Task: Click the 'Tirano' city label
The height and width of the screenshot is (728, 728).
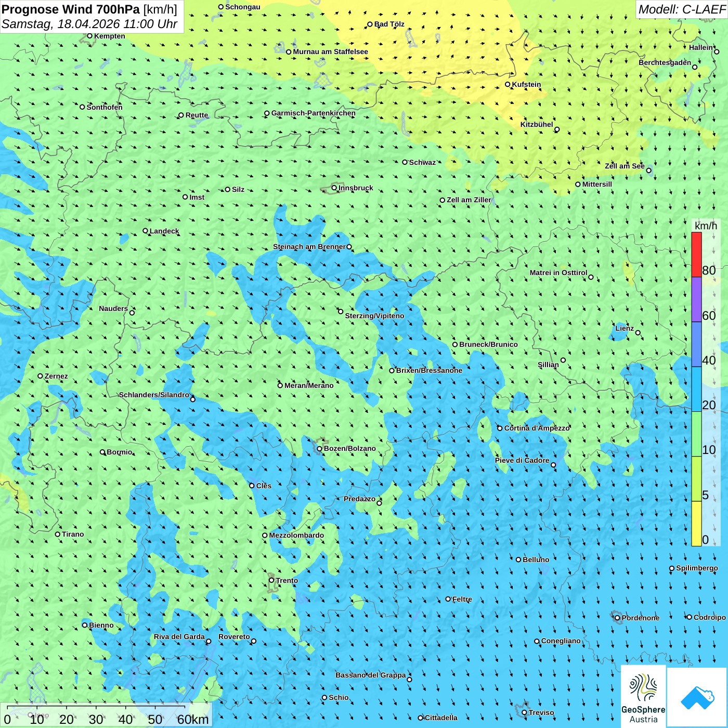Action: point(73,534)
